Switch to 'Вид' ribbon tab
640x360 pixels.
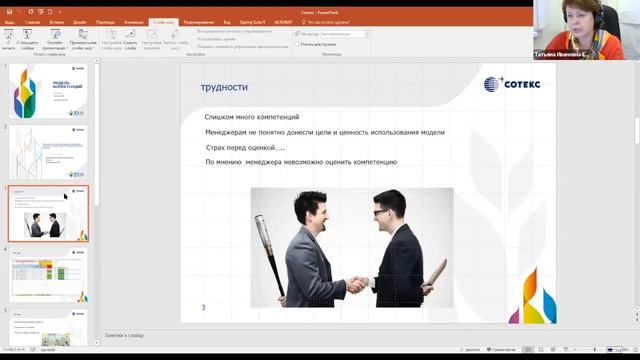[227, 22]
